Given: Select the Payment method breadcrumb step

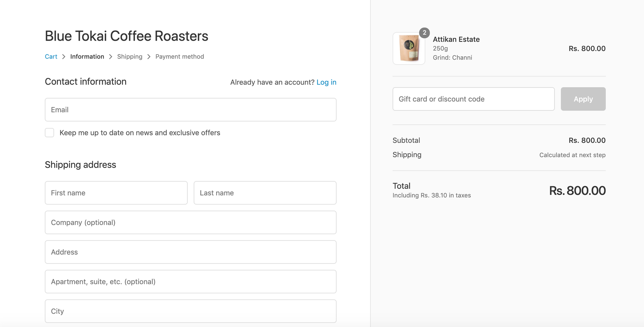Looking at the screenshot, I should (x=180, y=57).
